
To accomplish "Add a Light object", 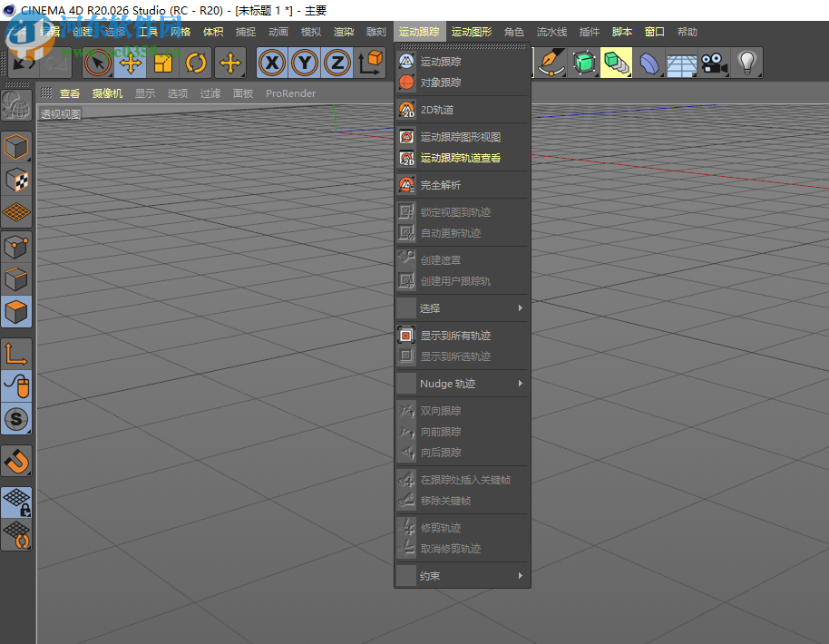I will click(746, 63).
